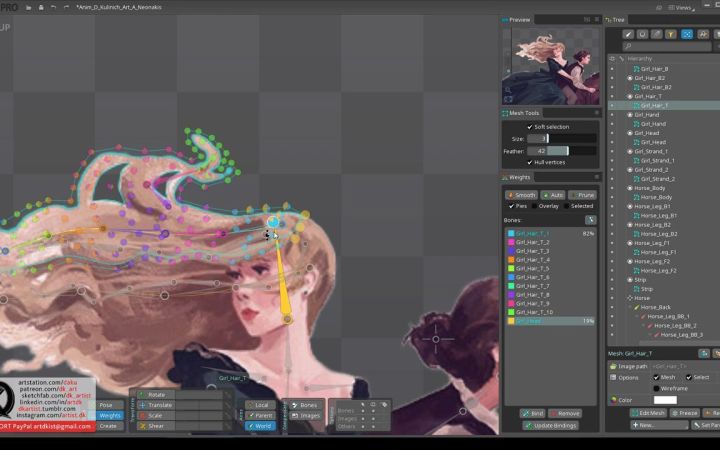Screen dimensions: 720x450
Task: Click the New... button
Action: (x=659, y=425)
